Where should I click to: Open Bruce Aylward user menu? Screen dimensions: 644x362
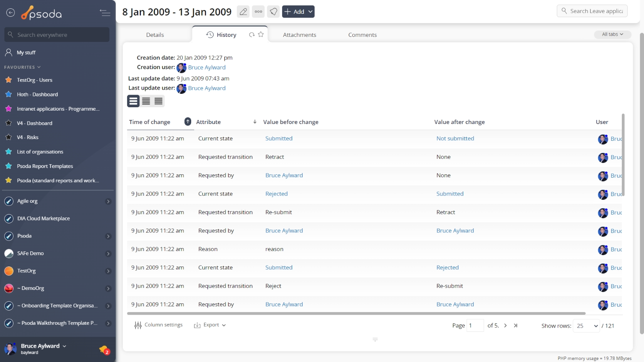(44, 346)
